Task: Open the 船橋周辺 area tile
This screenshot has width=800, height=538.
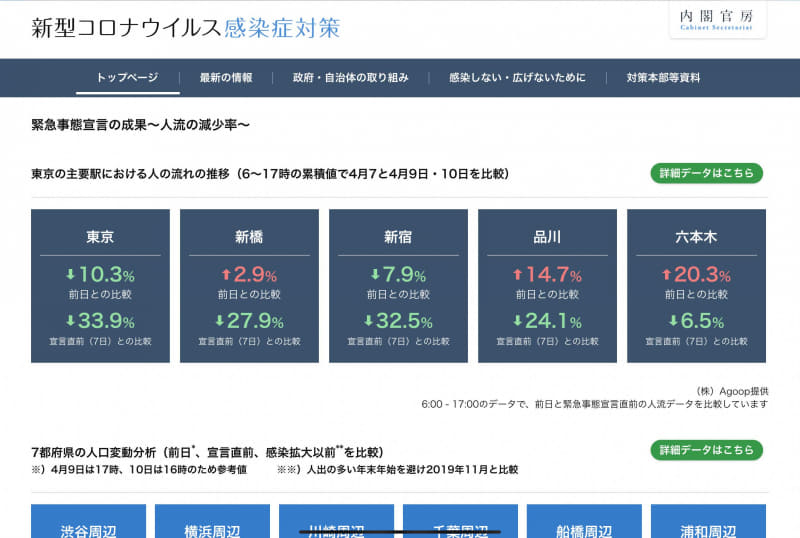Action: pyautogui.click(x=584, y=521)
